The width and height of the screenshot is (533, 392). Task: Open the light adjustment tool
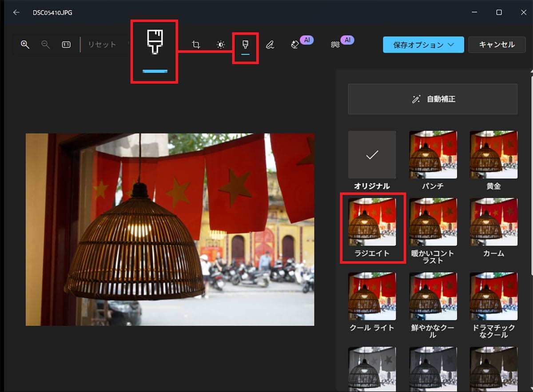click(x=221, y=44)
